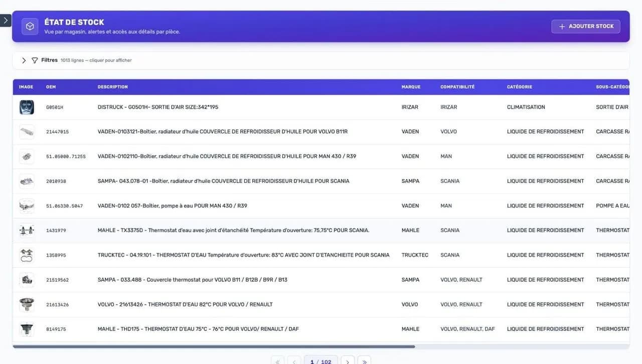
Task: Select OEM code 51.06330.5047
Action: click(x=64, y=206)
